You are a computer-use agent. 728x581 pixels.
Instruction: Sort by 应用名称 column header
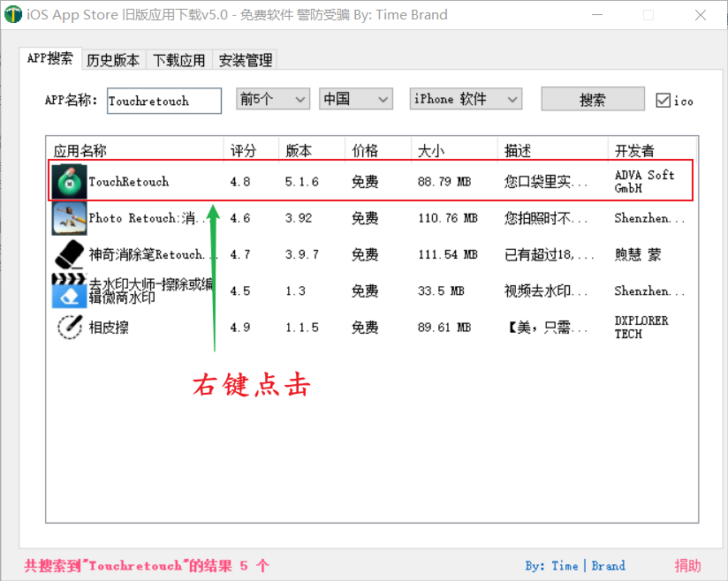(x=135, y=150)
